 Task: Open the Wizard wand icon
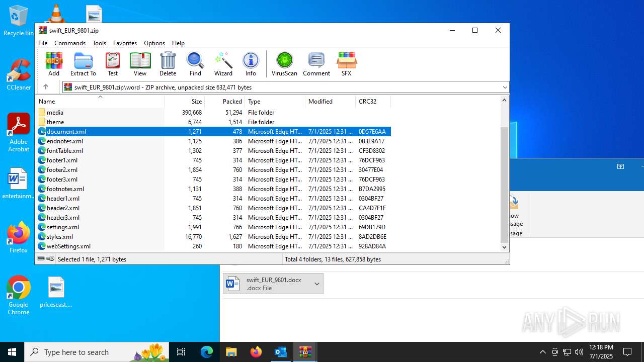pyautogui.click(x=223, y=64)
